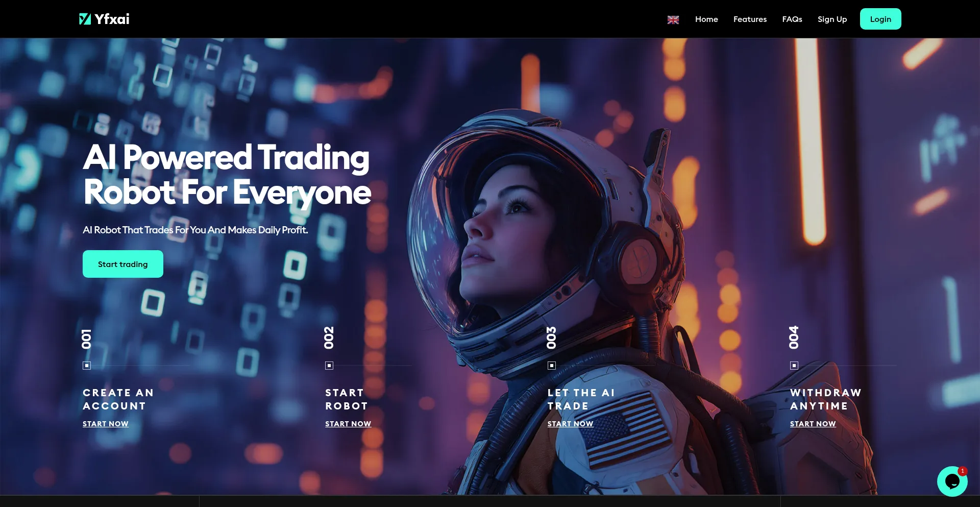Open the Sign Up page
Screen dimensions: 980x507
click(x=832, y=19)
